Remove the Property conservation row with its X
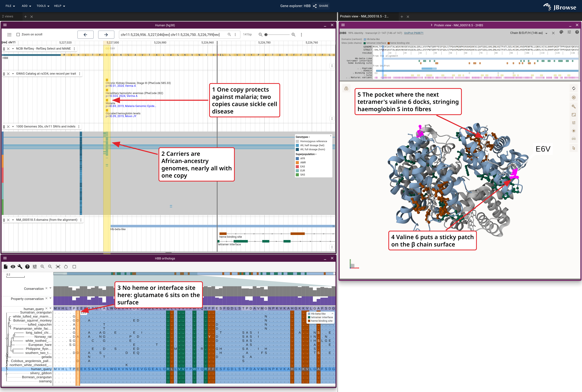Screen dimensions: 582x392 46,298
